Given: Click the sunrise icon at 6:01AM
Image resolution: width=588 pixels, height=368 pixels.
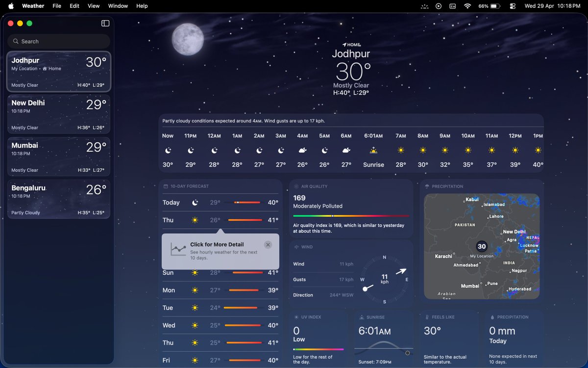Looking at the screenshot, I should [x=373, y=150].
